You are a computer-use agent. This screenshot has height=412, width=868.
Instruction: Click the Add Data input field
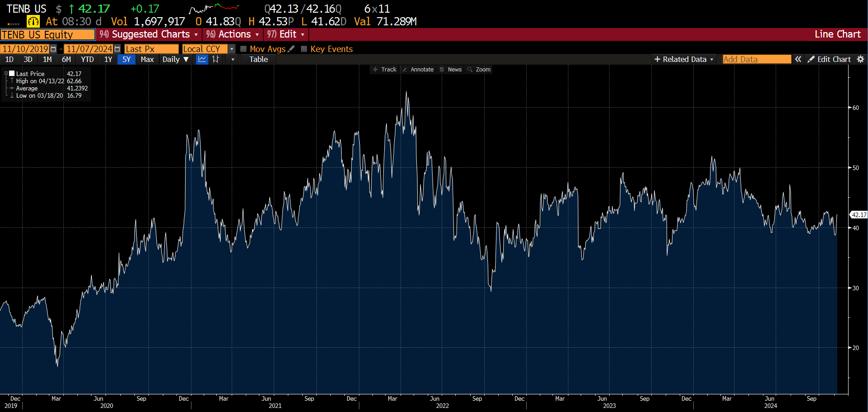click(756, 59)
